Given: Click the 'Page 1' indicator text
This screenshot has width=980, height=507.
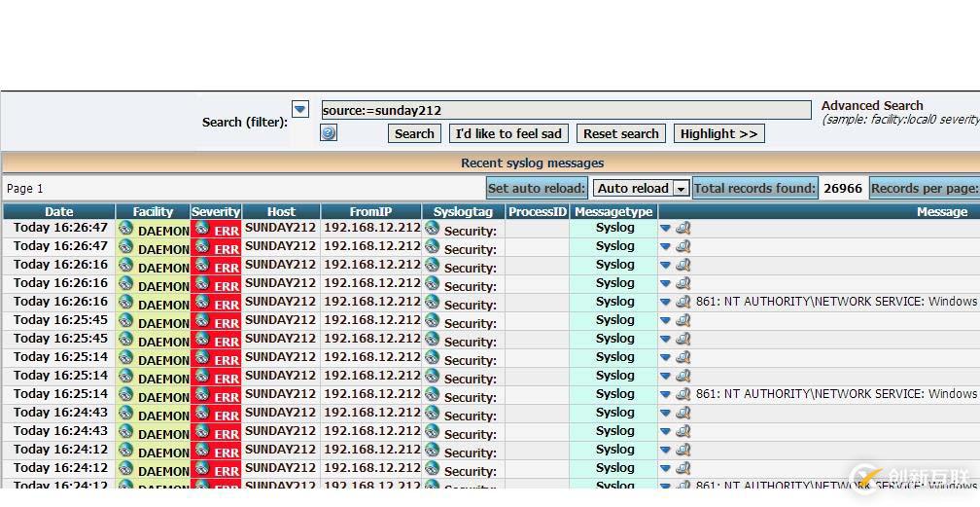Looking at the screenshot, I should pyautogui.click(x=25, y=189).
